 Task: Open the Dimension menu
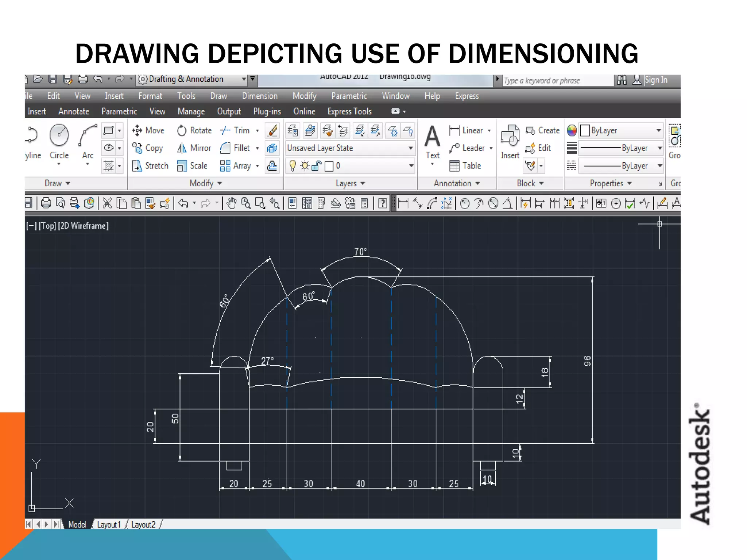coord(260,96)
